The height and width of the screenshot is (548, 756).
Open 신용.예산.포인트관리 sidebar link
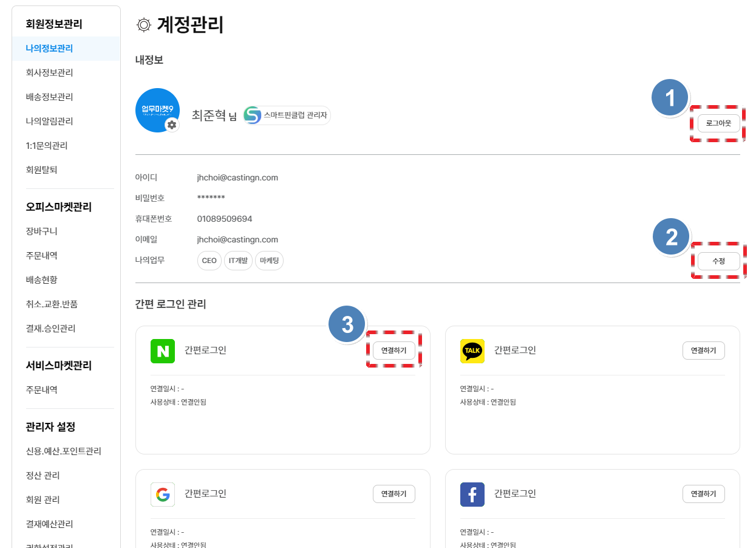tap(63, 451)
